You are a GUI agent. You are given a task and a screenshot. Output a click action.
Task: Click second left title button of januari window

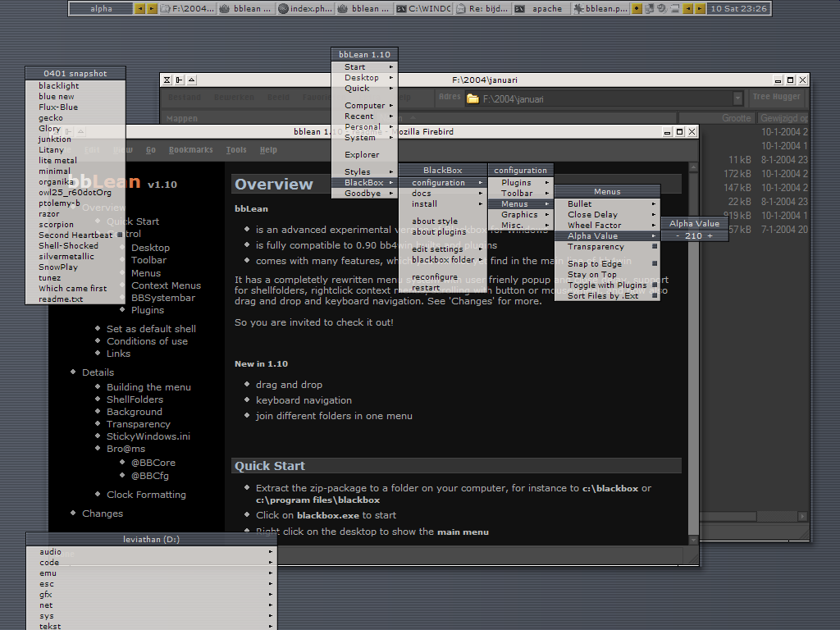coord(179,80)
